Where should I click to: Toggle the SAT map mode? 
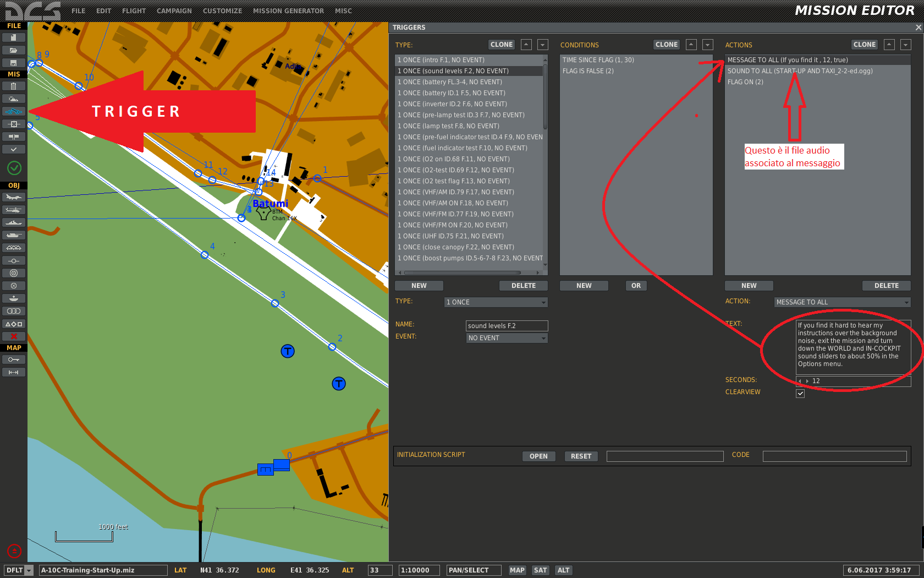click(540, 570)
